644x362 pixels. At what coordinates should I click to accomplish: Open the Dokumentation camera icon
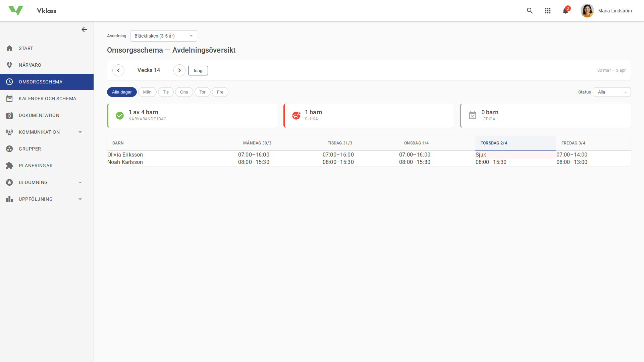pos(9,115)
